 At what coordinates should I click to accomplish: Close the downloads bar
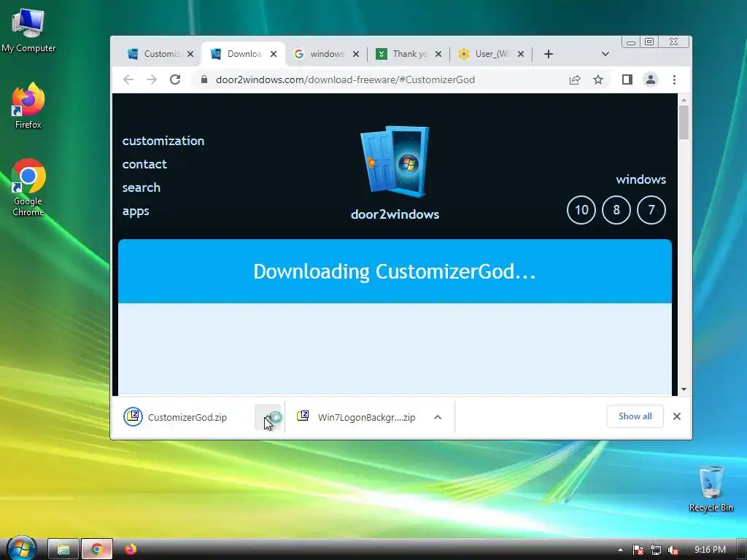pyautogui.click(x=677, y=416)
